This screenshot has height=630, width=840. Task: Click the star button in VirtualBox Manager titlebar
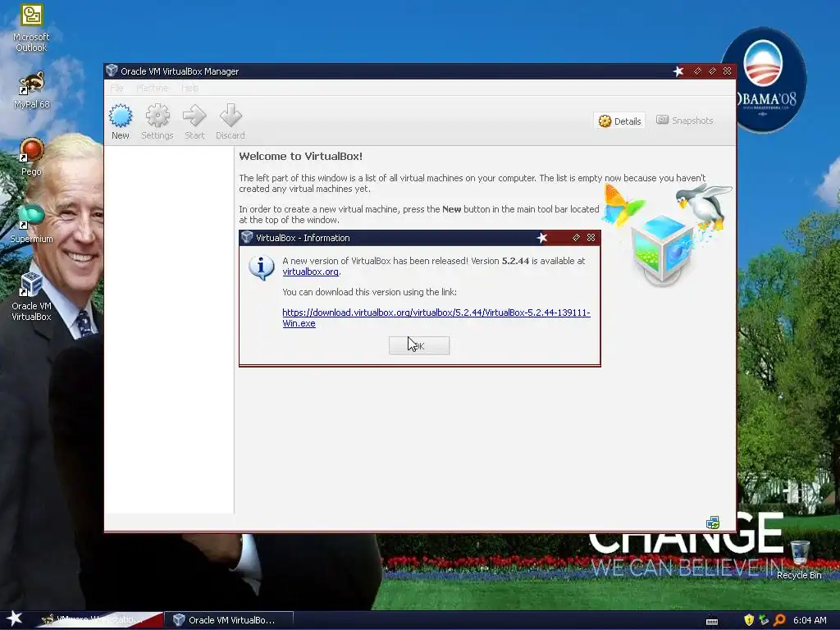point(678,71)
